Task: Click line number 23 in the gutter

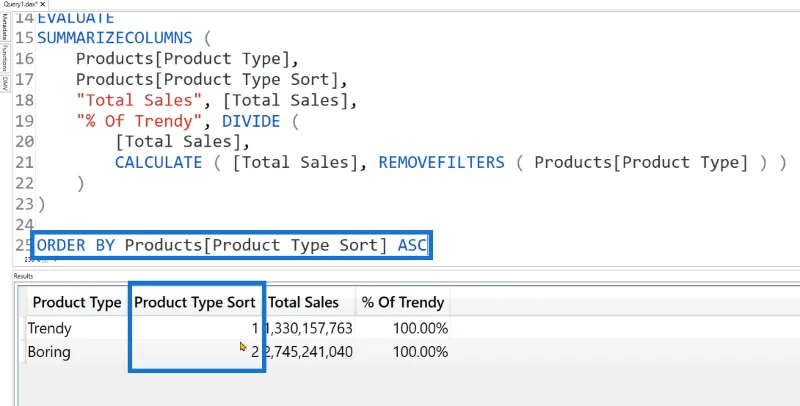Action: [x=24, y=204]
